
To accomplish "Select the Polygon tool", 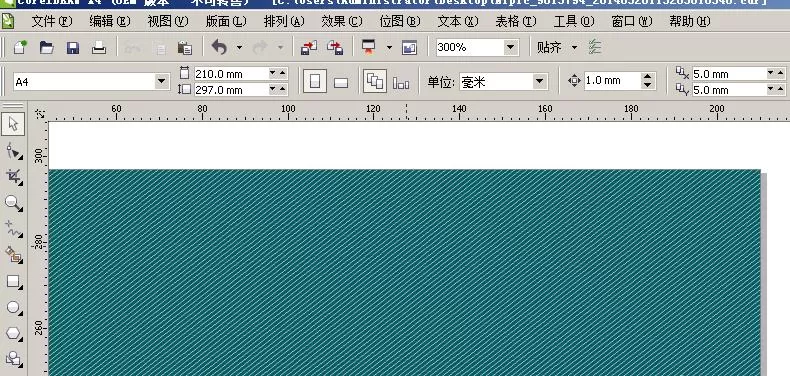I will (14, 333).
